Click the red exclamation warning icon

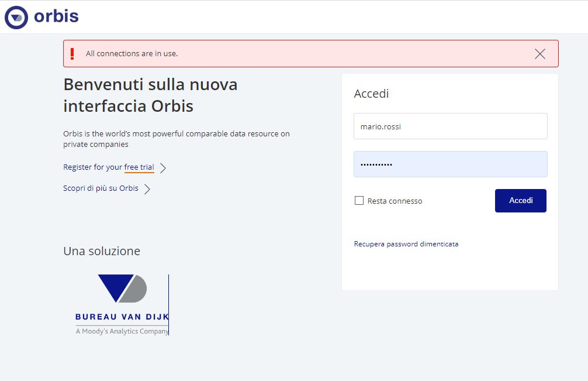click(x=72, y=54)
